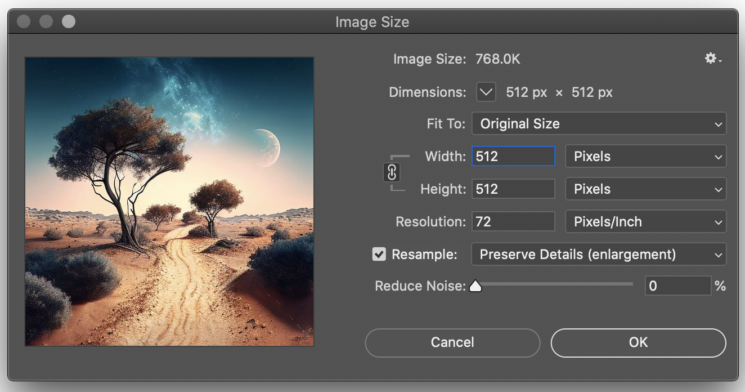The width and height of the screenshot is (745, 392).
Task: Click the Width input field
Action: [513, 156]
